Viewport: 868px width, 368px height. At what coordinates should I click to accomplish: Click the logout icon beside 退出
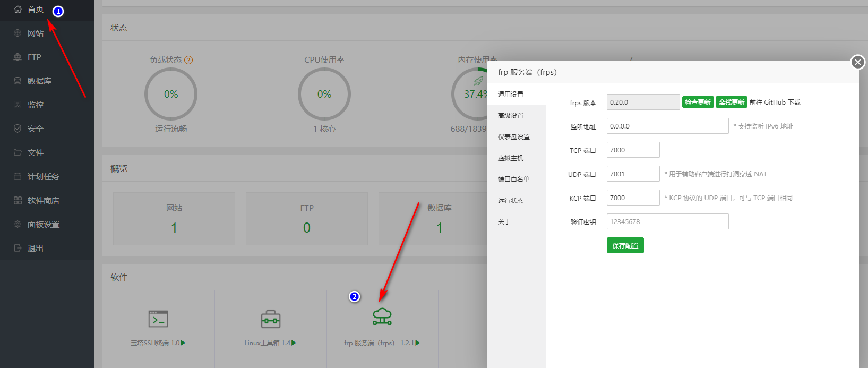tap(18, 248)
